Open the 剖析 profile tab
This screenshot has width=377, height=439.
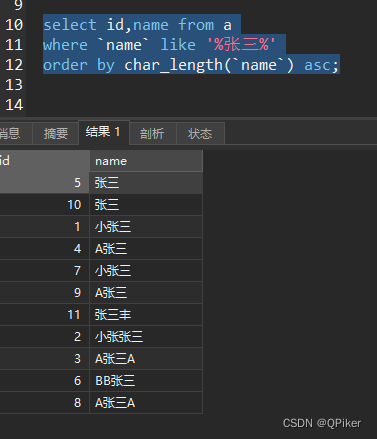(x=152, y=134)
